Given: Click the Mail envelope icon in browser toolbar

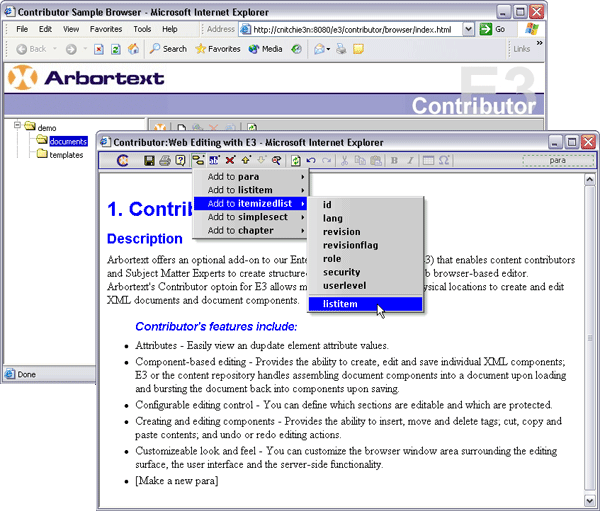Looking at the screenshot, I should click(x=319, y=49).
